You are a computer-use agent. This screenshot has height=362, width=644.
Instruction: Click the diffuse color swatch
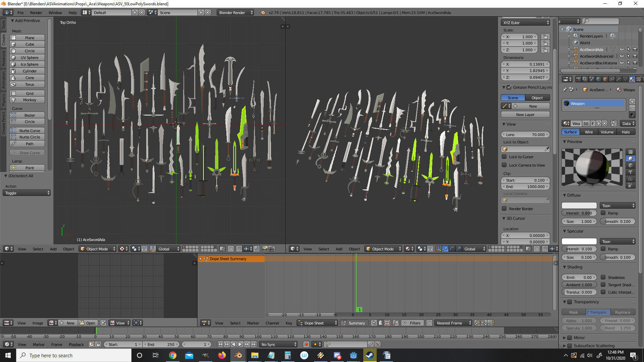point(579,206)
